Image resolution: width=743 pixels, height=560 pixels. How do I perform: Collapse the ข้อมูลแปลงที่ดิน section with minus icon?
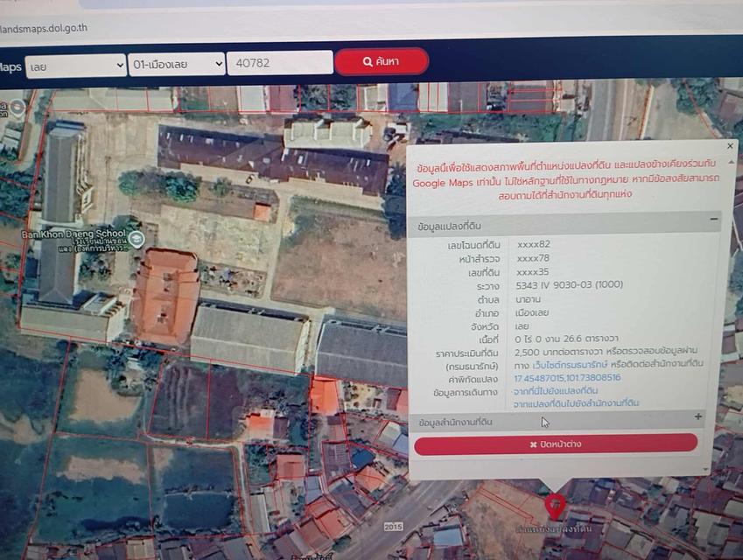pos(714,220)
